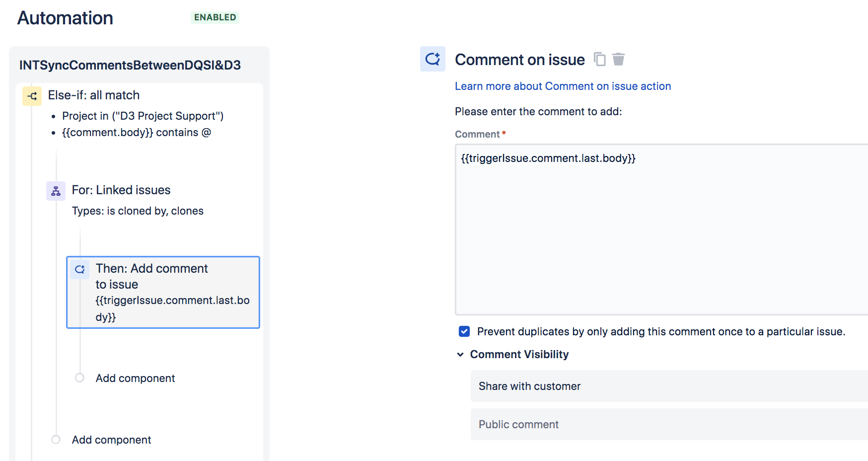
Task: Click the circle node beside outer Add component
Action: [56, 439]
